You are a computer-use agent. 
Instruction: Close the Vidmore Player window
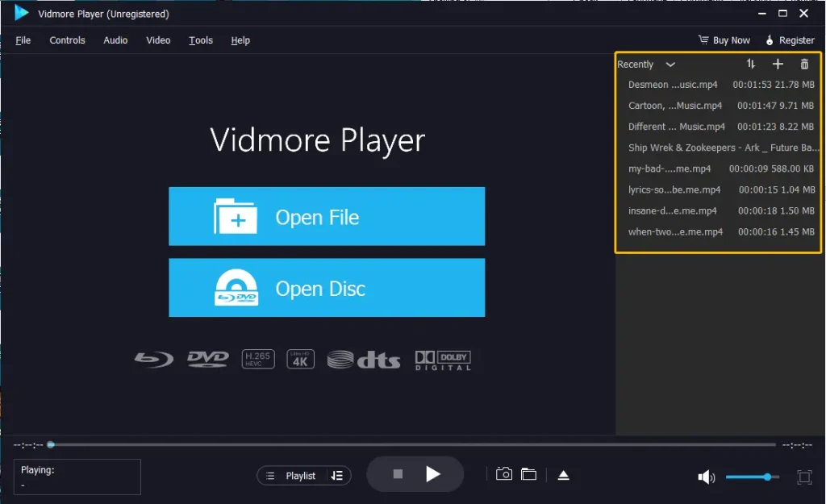pyautogui.click(x=804, y=14)
